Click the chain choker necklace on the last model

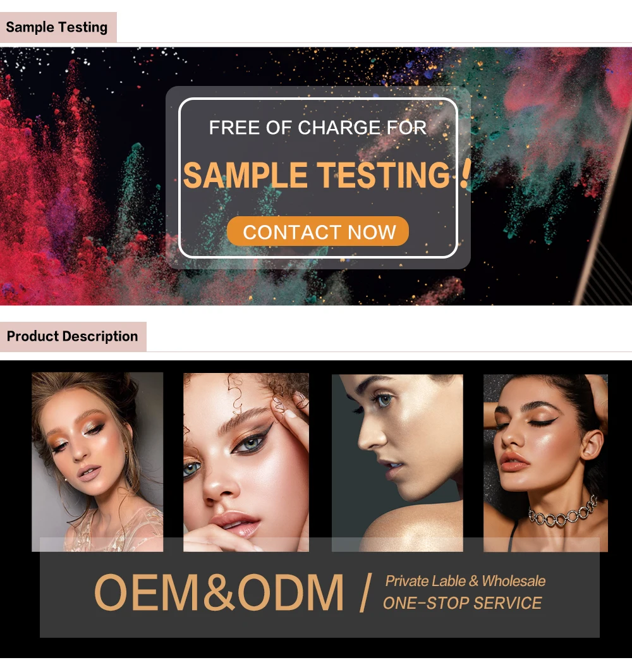click(x=562, y=514)
